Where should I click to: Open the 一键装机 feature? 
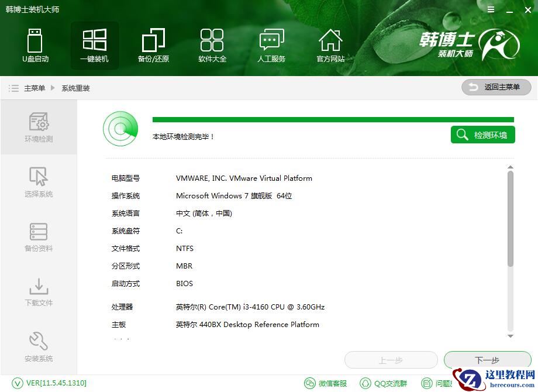tap(94, 45)
